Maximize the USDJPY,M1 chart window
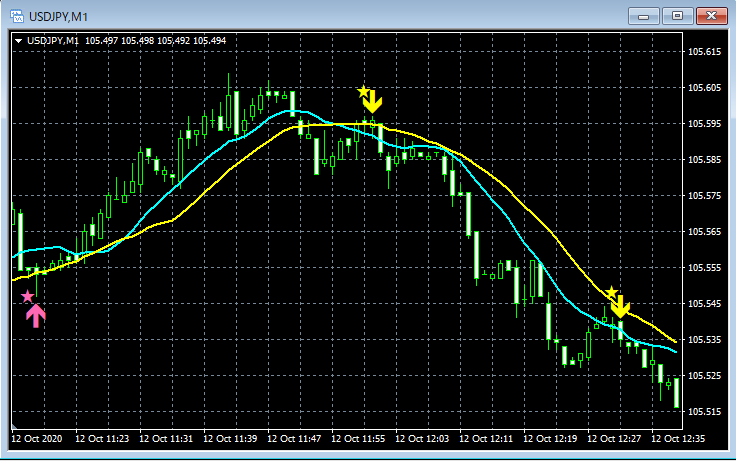This screenshot has height=461, width=736. 677,16
